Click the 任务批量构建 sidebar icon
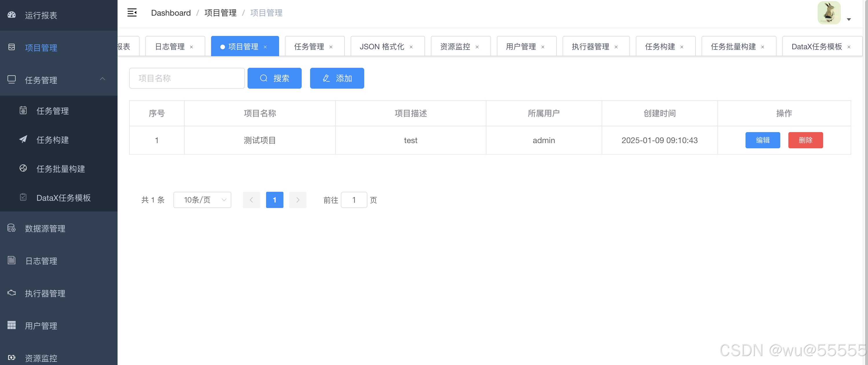 [x=23, y=168]
